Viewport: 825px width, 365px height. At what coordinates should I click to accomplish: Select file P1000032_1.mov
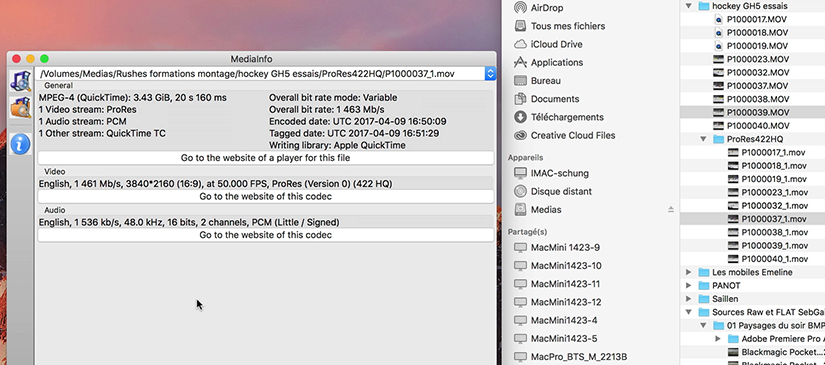pyautogui.click(x=774, y=206)
